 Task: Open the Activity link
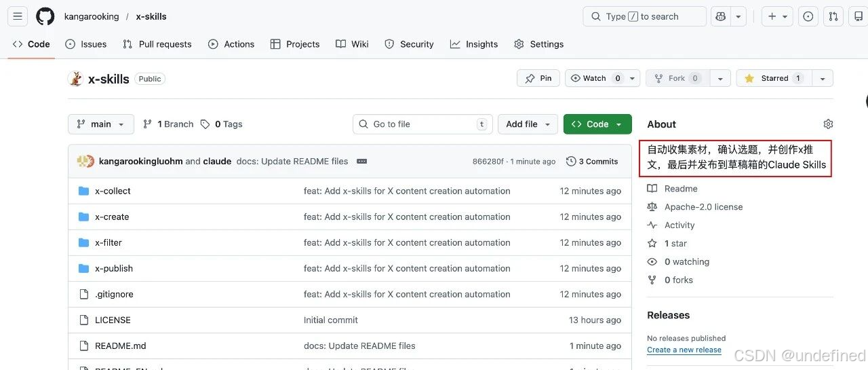[x=671, y=225]
